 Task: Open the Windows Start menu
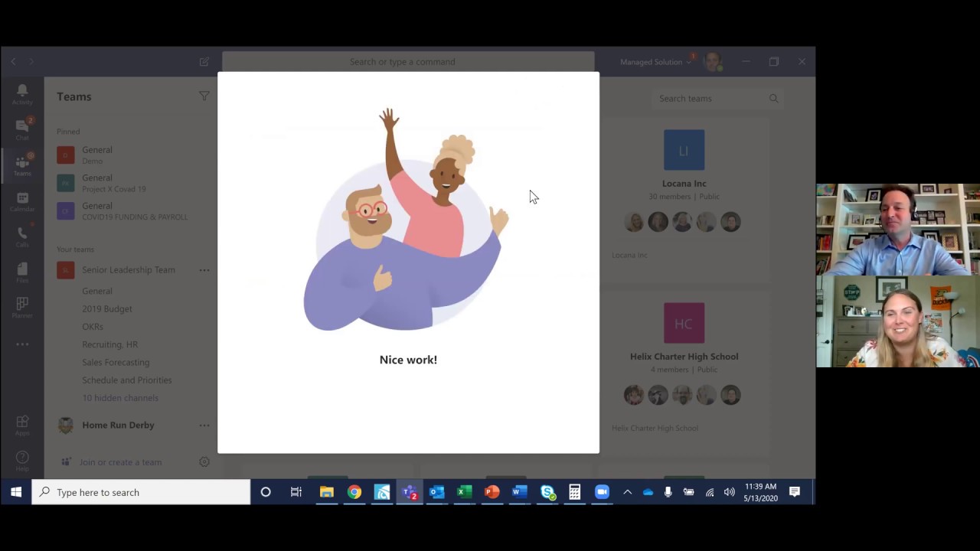click(15, 492)
